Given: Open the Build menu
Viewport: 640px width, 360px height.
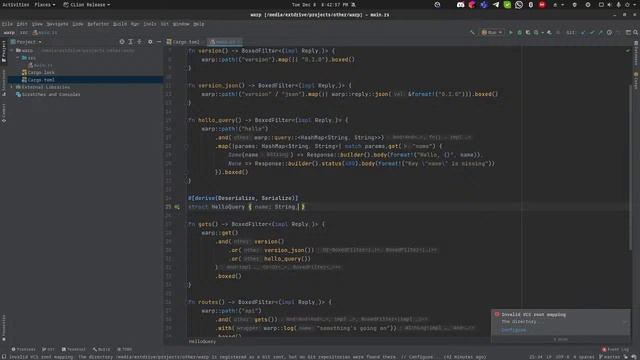Looking at the screenshot, I should 120,24.
